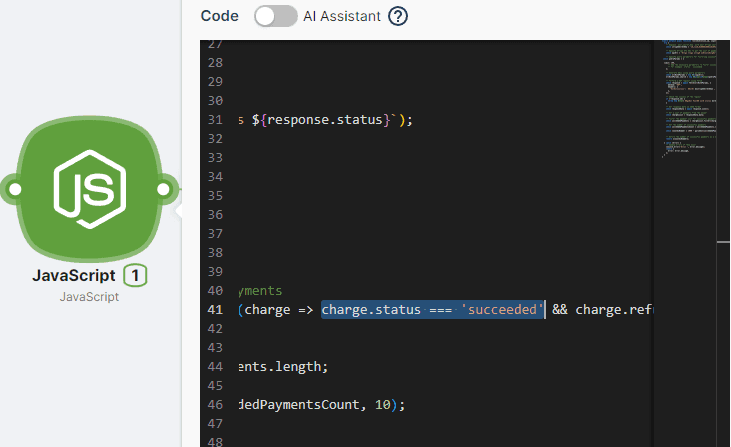The image size is (731, 447).
Task: Click the editor vertical scrollbar beside the minimap
Action: 724,240
